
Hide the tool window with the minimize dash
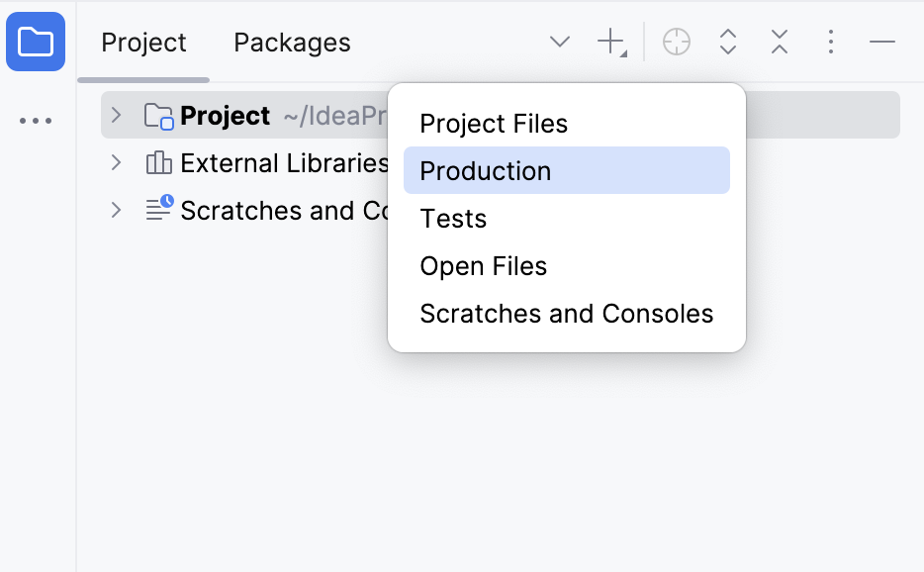(881, 42)
